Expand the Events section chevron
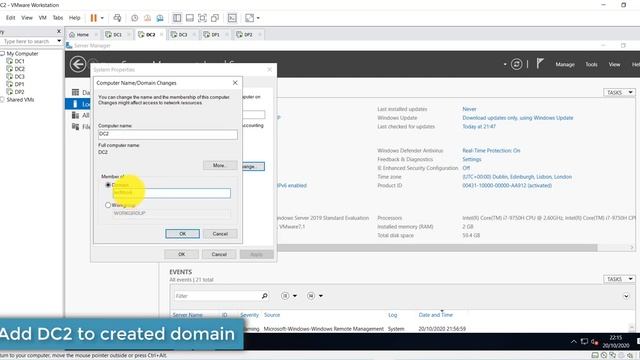The width and height of the screenshot is (640, 360). point(626,296)
